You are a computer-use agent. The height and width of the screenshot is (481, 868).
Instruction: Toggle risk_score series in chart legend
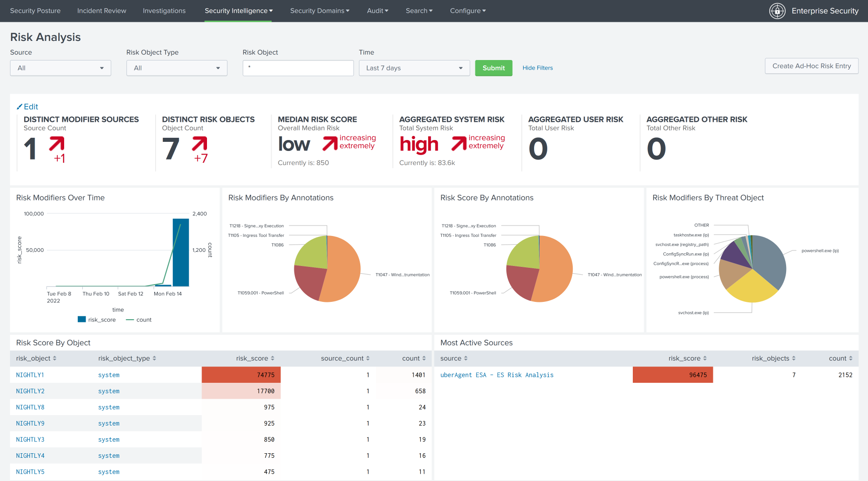96,320
